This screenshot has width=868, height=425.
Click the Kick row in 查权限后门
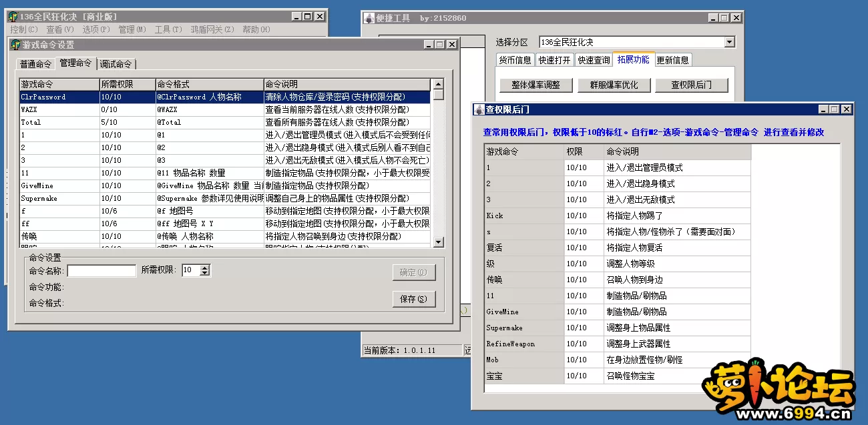pos(618,216)
